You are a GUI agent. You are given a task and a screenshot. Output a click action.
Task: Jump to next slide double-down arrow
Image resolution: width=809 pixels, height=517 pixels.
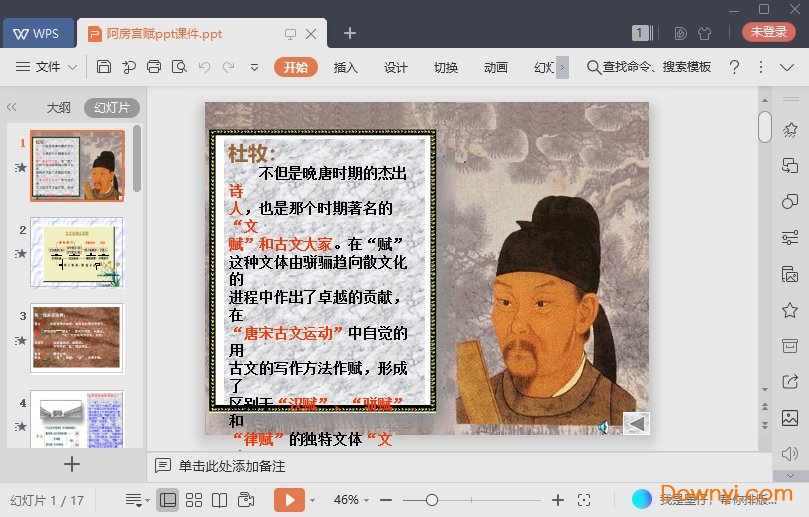(x=765, y=426)
